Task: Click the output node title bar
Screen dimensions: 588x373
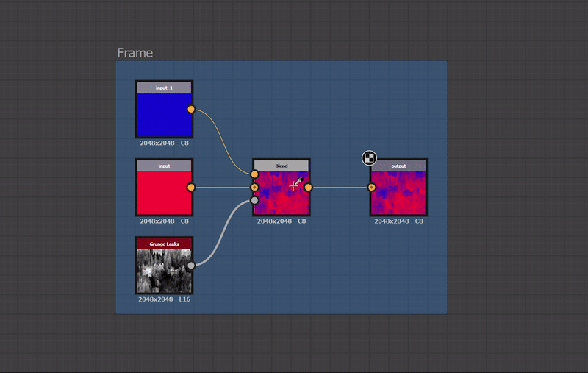Action: coord(398,166)
